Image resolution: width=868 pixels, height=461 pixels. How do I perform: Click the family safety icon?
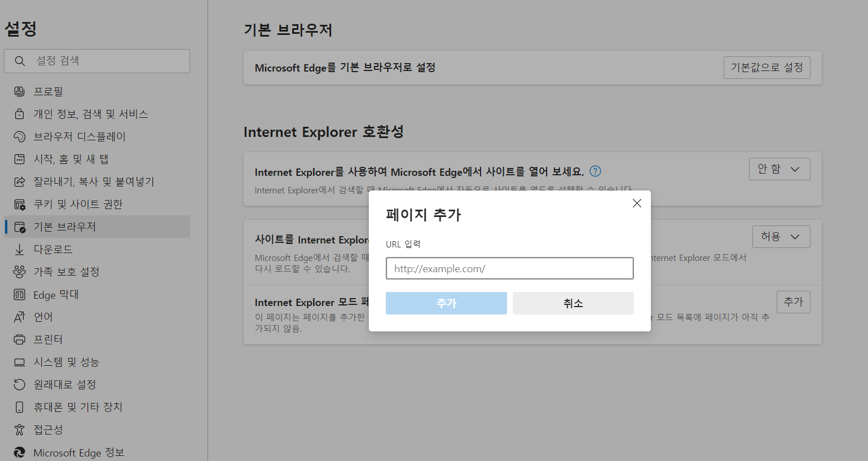[x=19, y=272]
